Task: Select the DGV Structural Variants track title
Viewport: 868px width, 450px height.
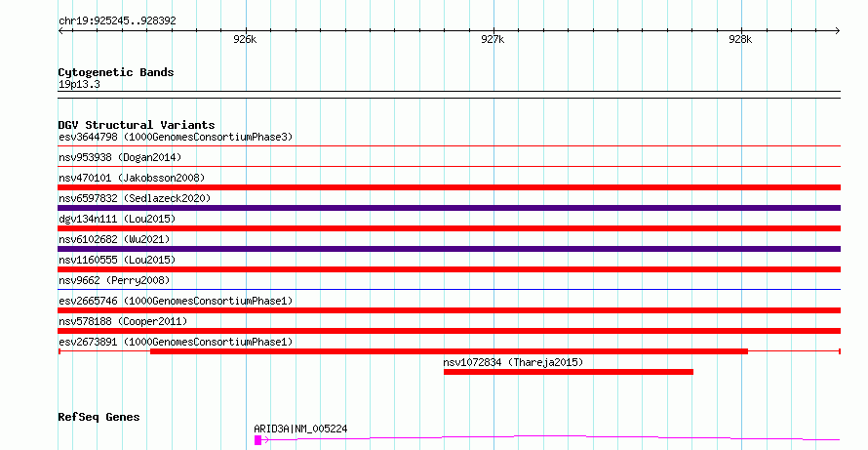Action: click(x=137, y=125)
